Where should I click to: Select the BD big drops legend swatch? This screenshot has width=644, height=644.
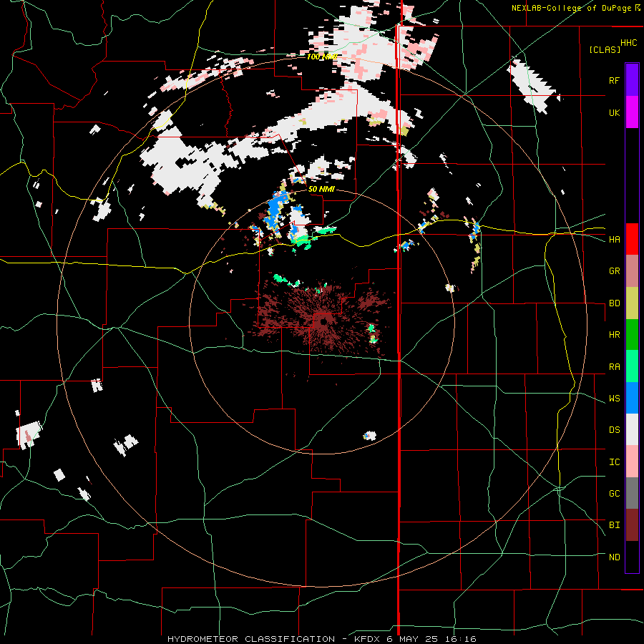[632, 303]
